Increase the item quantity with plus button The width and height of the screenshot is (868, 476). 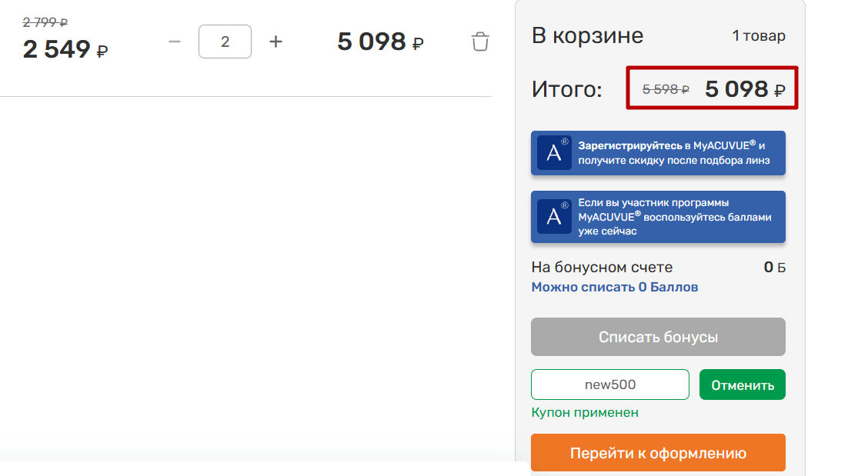tap(275, 42)
